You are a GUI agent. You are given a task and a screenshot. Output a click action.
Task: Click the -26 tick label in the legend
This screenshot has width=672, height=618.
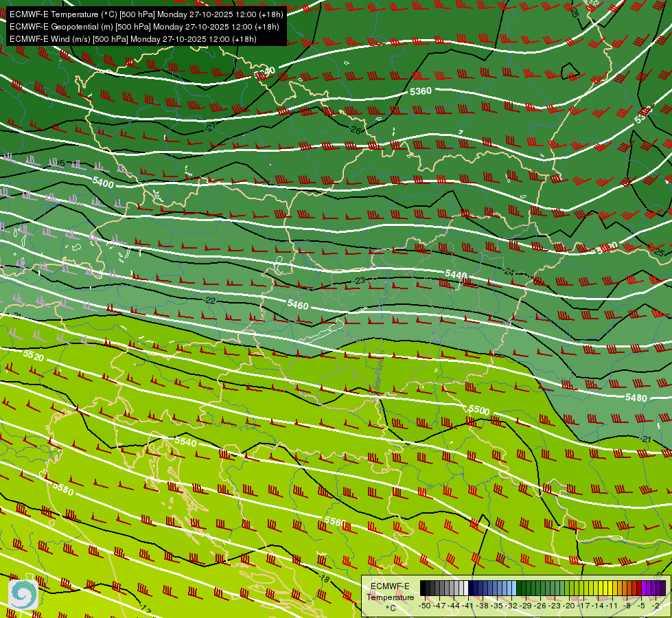coord(540,606)
